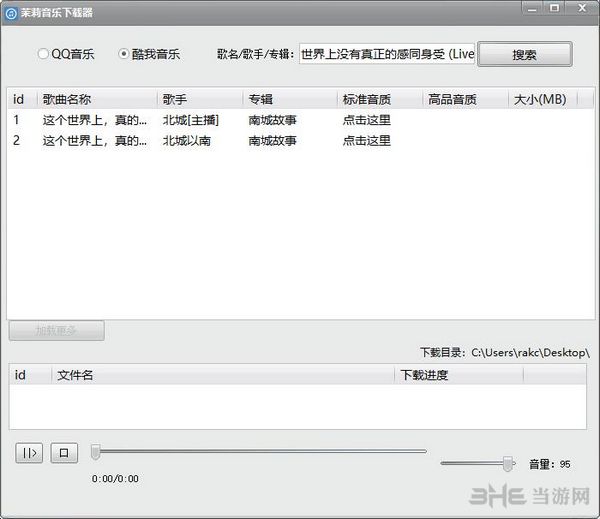Click the 搜索 search button
The width and height of the screenshot is (600, 519).
click(525, 54)
